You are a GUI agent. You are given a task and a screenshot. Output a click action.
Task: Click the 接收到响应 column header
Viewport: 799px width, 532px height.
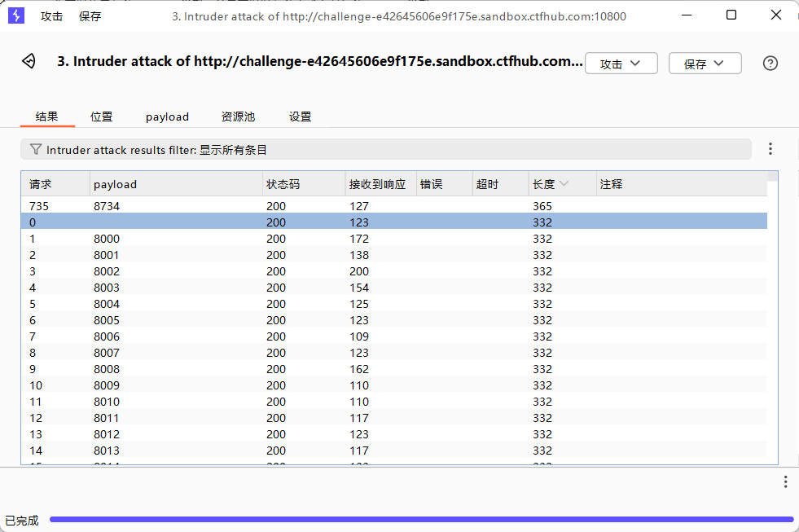(x=376, y=184)
